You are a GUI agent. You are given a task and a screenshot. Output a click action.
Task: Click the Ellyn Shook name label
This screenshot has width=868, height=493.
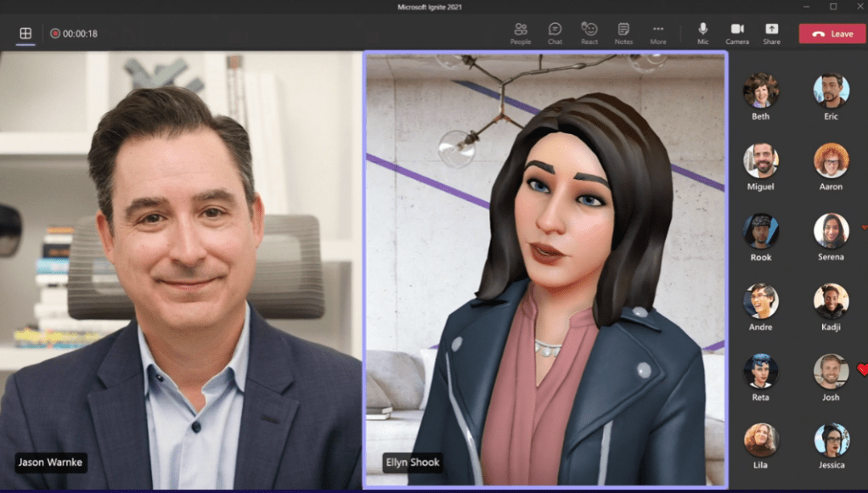coord(412,462)
